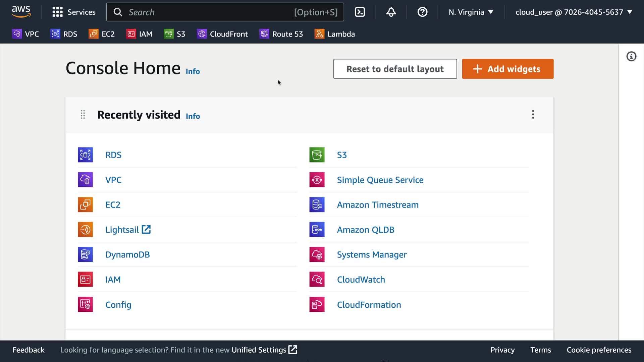Click the Recently visited drag handle
644x362 pixels.
[x=83, y=115]
